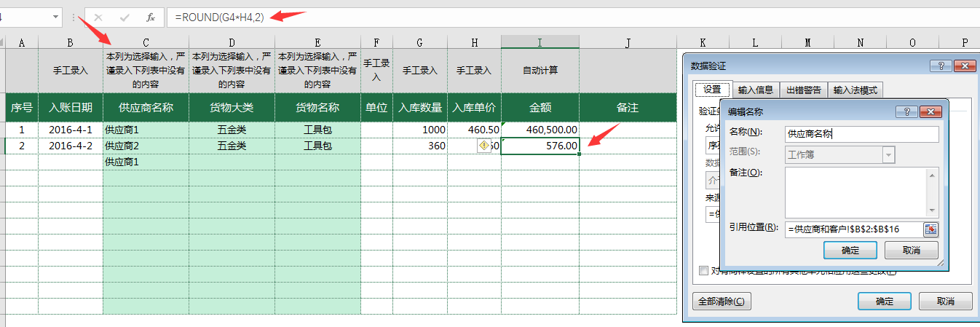
Task: Expand the Name Box dropdown arrow
Action: click(x=57, y=17)
